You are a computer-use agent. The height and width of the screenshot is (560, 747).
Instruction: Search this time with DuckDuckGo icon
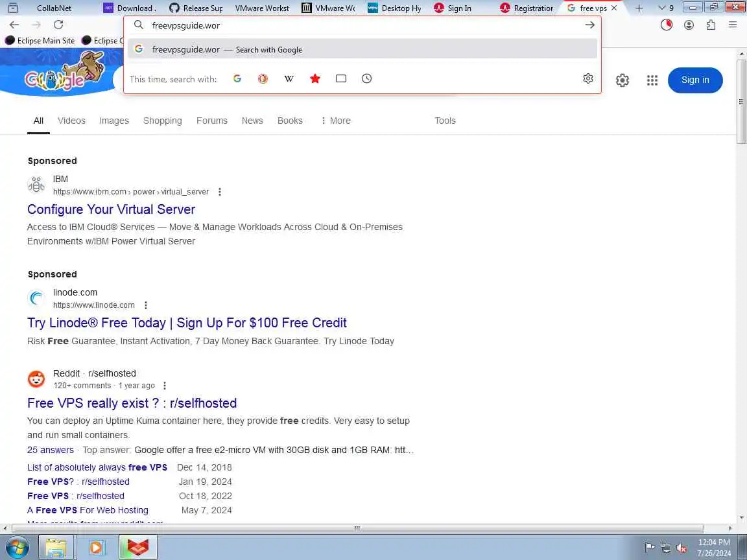(x=263, y=78)
